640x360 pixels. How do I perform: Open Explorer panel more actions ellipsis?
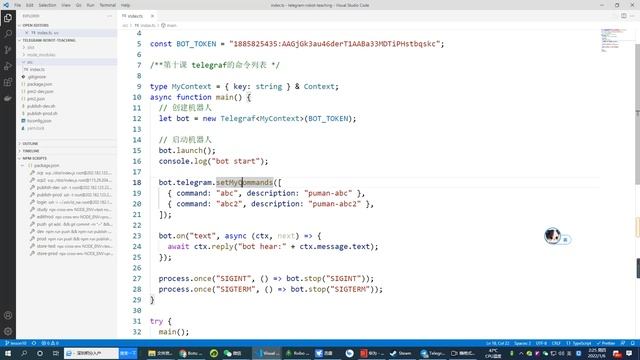click(x=109, y=16)
